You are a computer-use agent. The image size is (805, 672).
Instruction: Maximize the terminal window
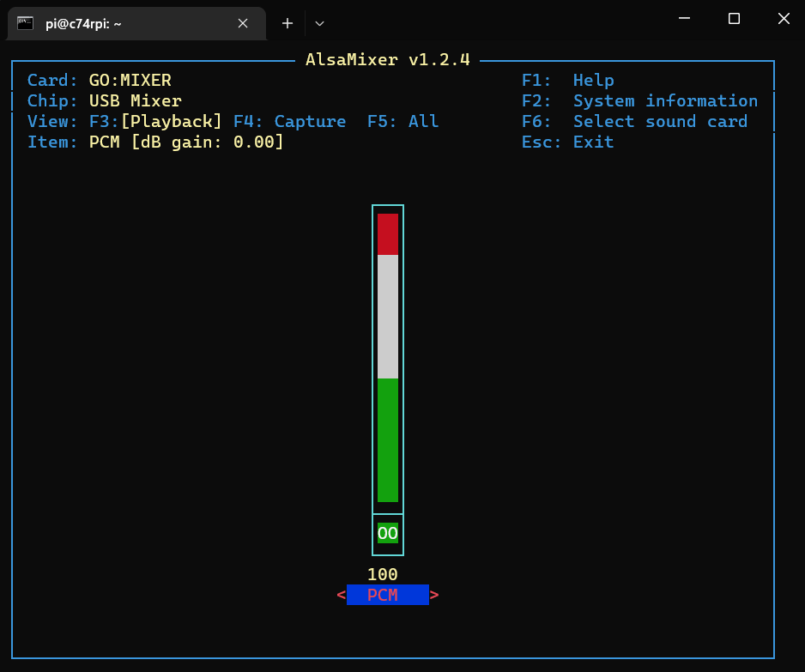734,19
